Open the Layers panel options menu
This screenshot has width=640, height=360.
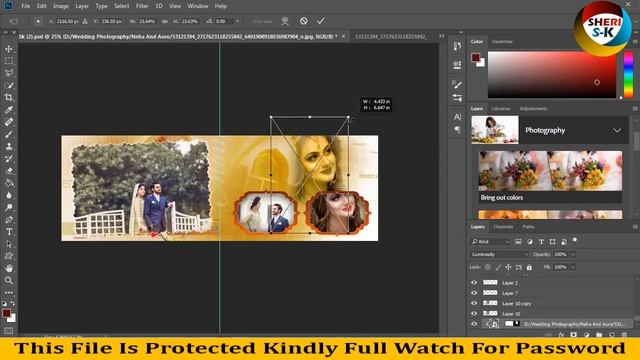pos(635,227)
